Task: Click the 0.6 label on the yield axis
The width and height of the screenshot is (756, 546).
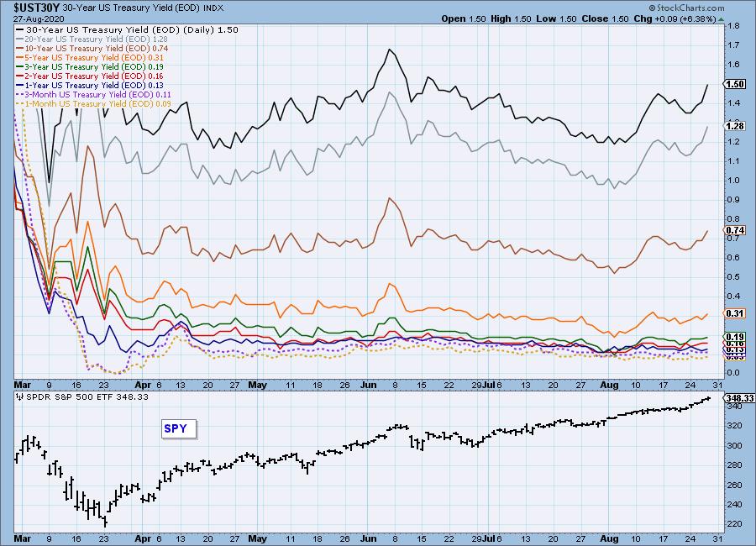Action: coord(733,257)
